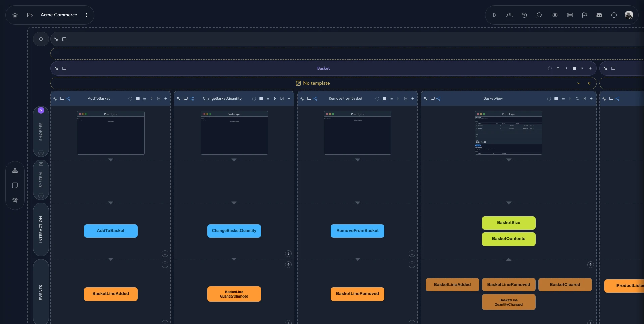Add a new item with Basket header plus
The height and width of the screenshot is (324, 644).
click(x=590, y=68)
